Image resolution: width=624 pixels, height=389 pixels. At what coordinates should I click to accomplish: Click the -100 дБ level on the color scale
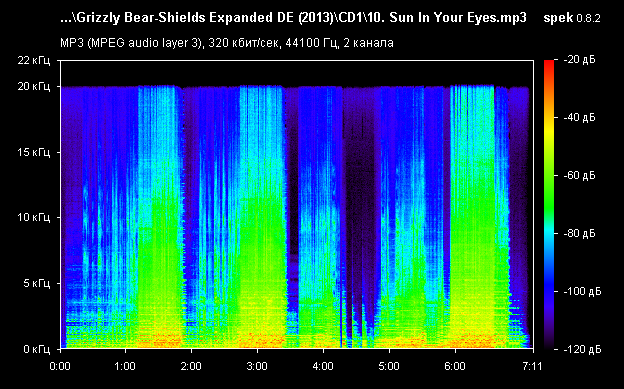click(x=582, y=291)
